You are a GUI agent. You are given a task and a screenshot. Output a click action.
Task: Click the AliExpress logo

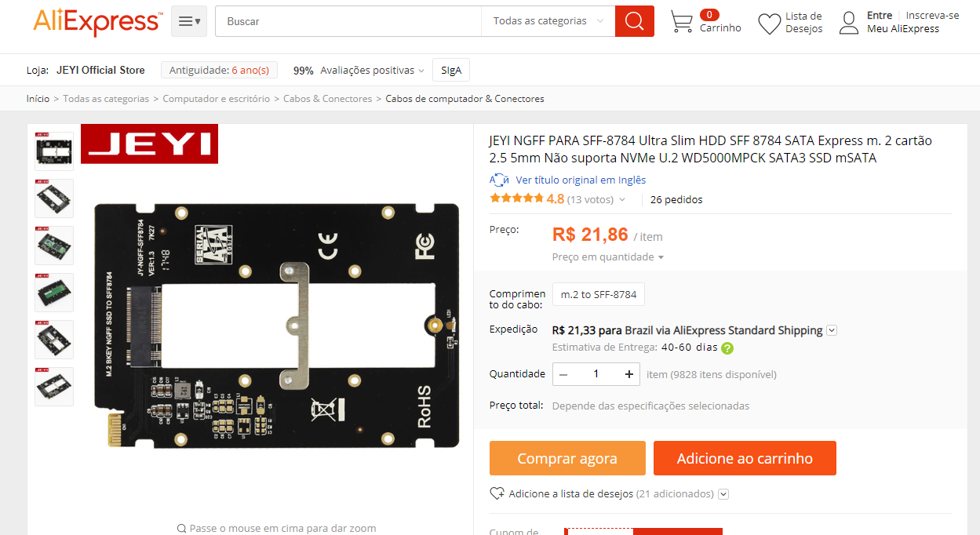(x=97, y=22)
